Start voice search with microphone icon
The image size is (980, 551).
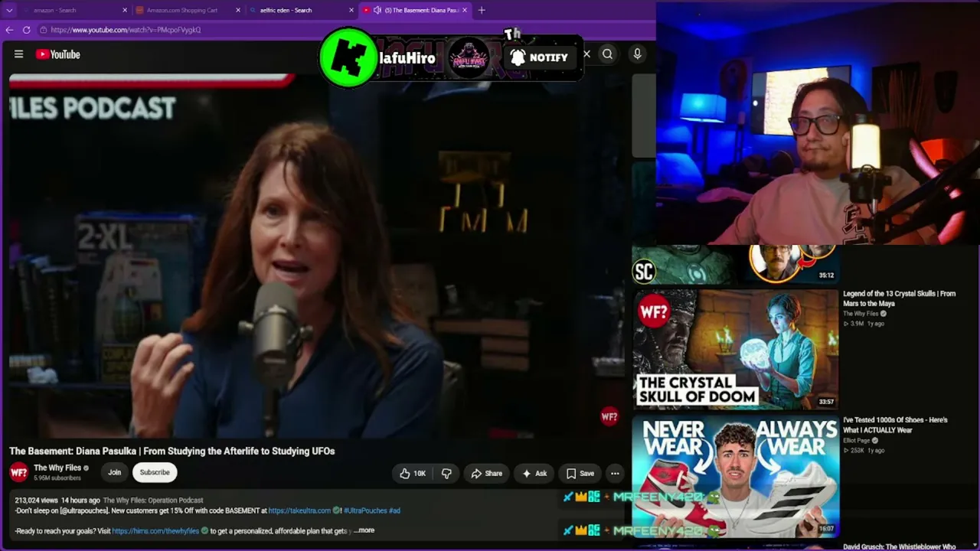[x=637, y=54]
